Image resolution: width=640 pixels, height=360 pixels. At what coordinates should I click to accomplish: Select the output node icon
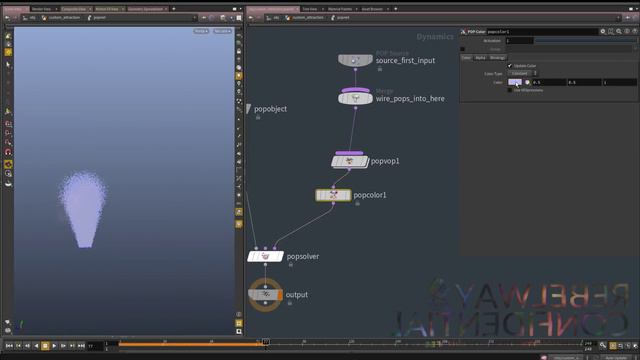pos(265,294)
